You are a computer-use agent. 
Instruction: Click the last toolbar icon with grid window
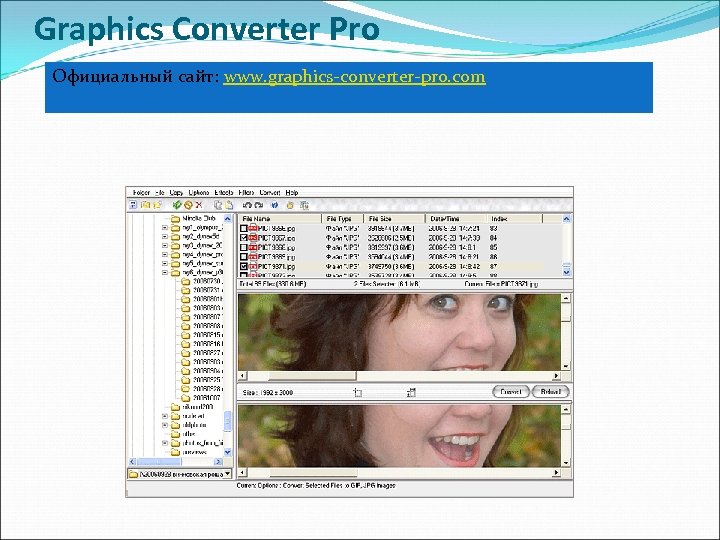pyautogui.click(x=304, y=205)
